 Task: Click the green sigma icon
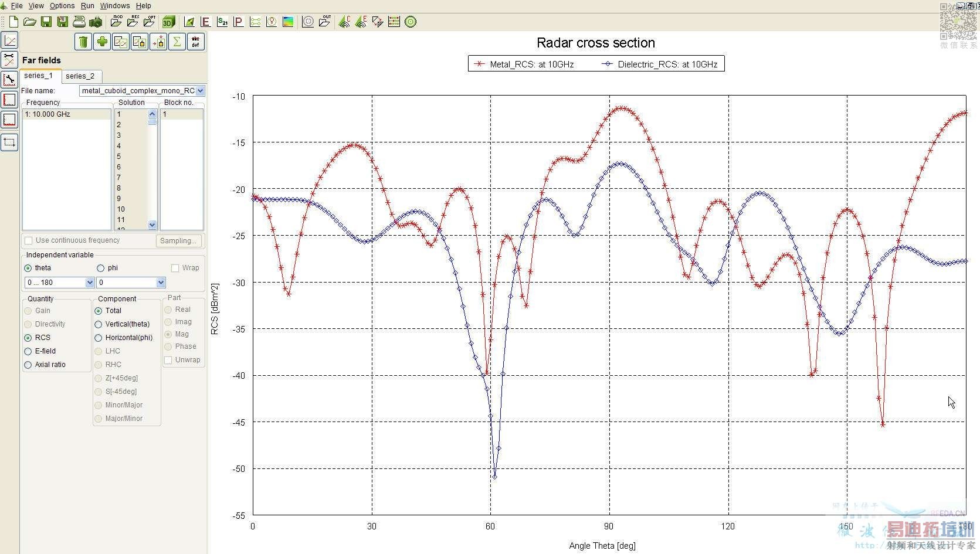coord(177,42)
